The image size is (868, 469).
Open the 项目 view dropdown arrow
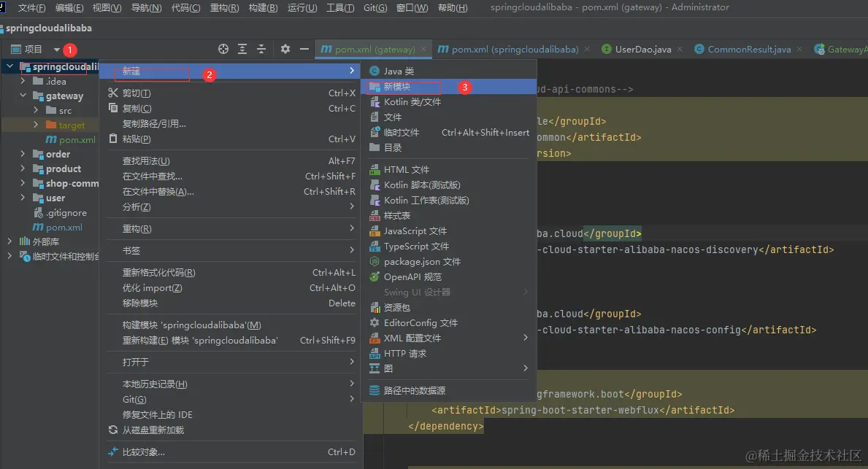(56, 50)
